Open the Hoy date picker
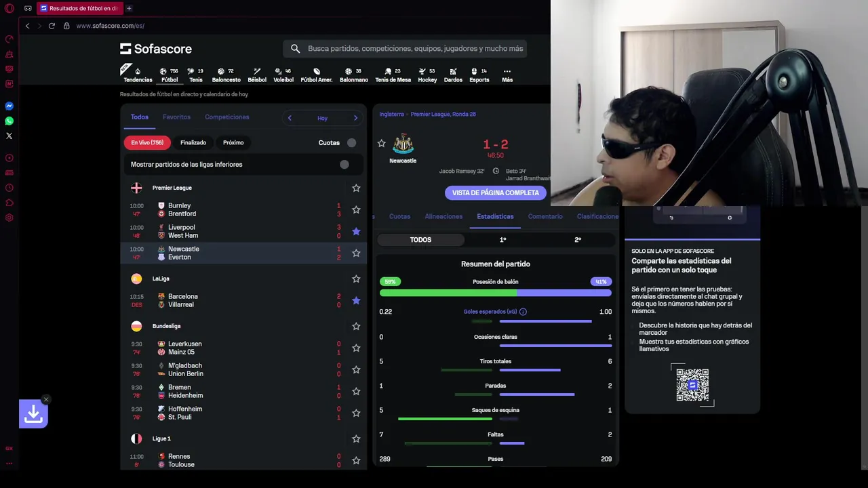The image size is (868, 488). tap(322, 118)
